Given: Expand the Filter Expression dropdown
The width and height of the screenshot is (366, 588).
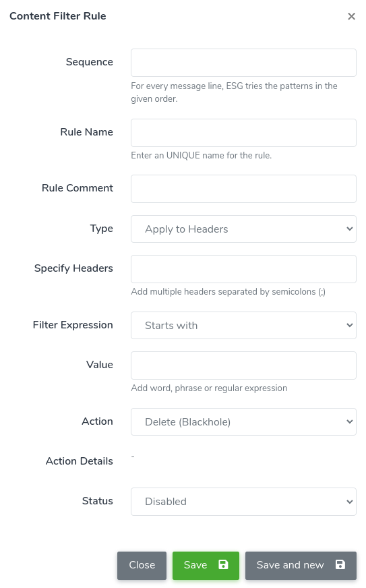Looking at the screenshot, I should [x=243, y=325].
